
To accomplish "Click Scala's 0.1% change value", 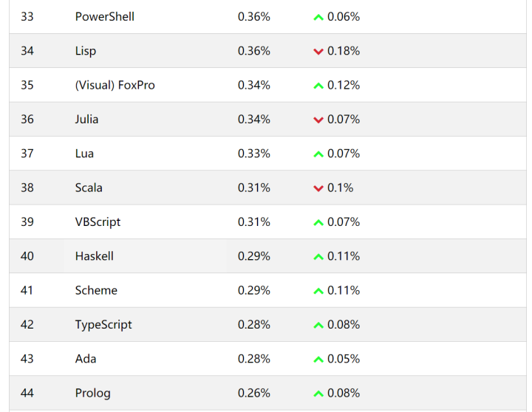I will point(341,188).
